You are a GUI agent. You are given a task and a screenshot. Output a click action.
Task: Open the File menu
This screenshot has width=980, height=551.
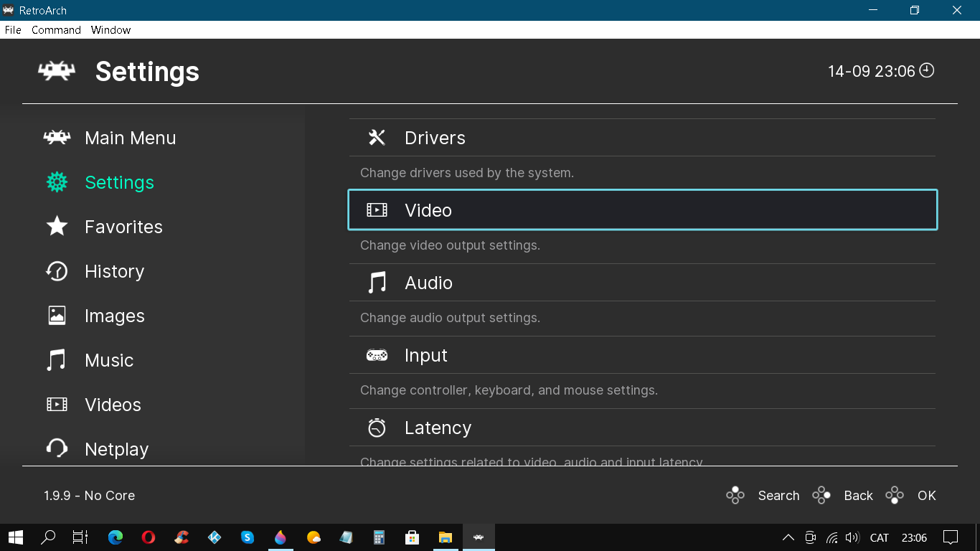(13, 30)
